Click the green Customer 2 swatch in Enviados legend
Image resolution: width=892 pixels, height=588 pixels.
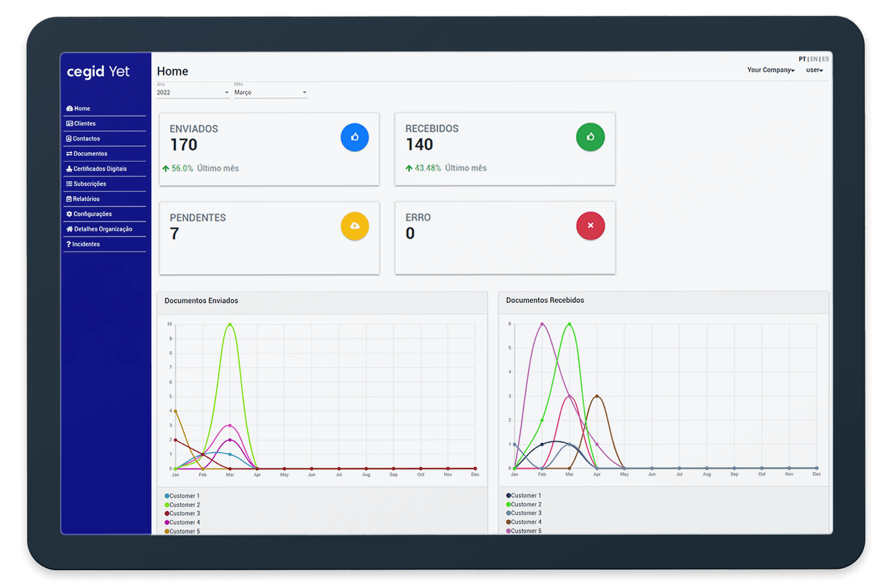click(x=167, y=505)
